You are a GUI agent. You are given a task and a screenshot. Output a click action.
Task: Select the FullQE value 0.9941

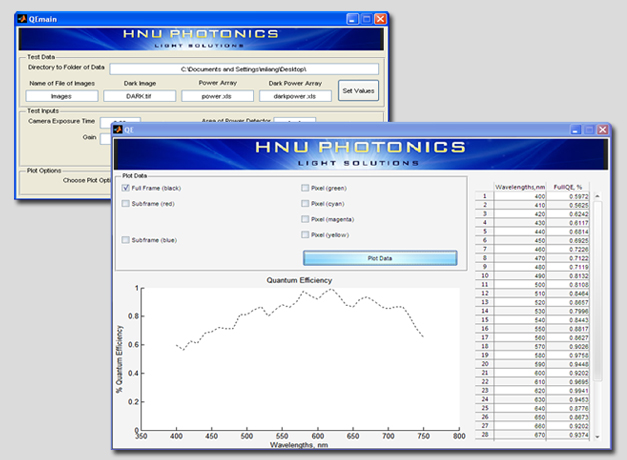point(568,391)
